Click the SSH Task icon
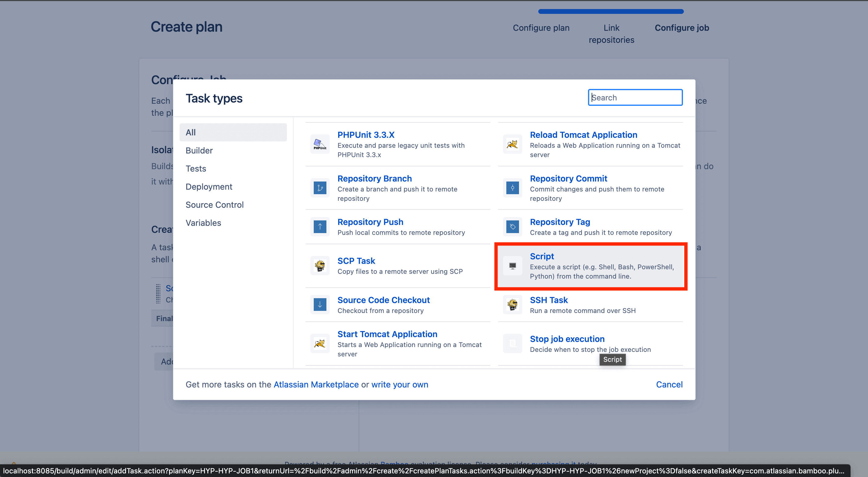Viewport: 868px width, 477px height. coord(512,305)
